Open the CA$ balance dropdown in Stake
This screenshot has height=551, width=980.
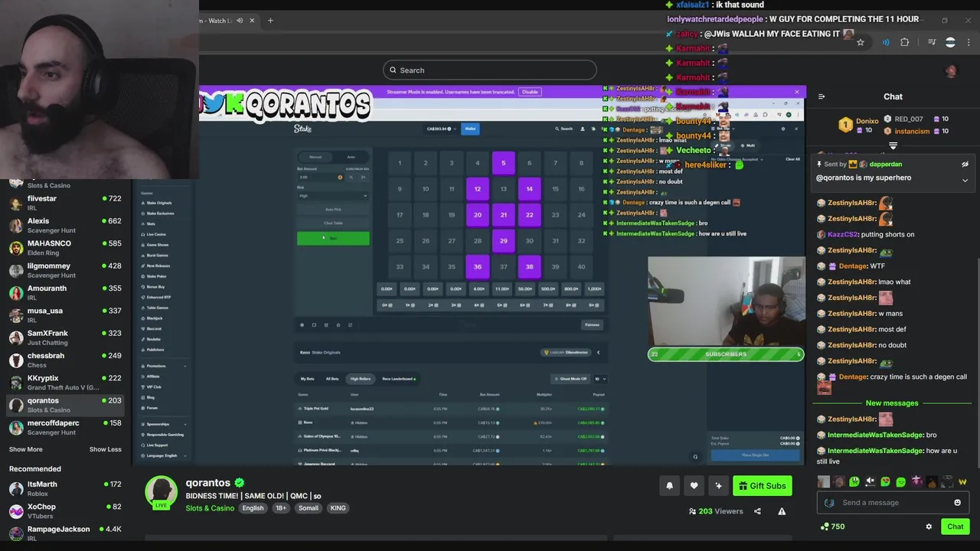440,129
